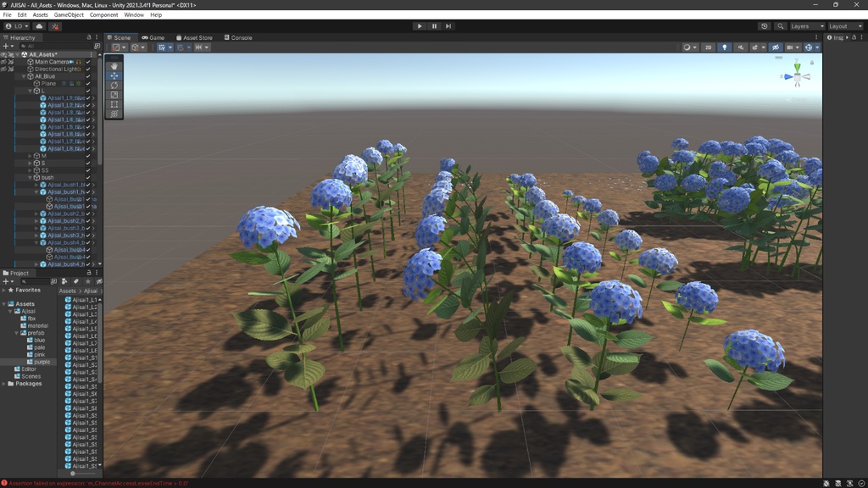Uncheck the All_Blue checkbox

(88, 76)
